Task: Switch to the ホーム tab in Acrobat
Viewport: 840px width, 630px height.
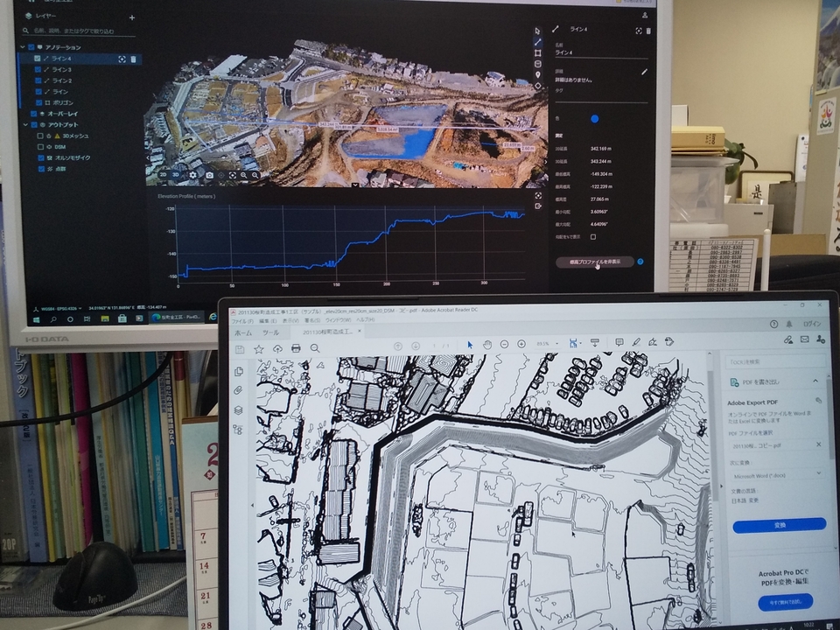Action: [x=243, y=333]
